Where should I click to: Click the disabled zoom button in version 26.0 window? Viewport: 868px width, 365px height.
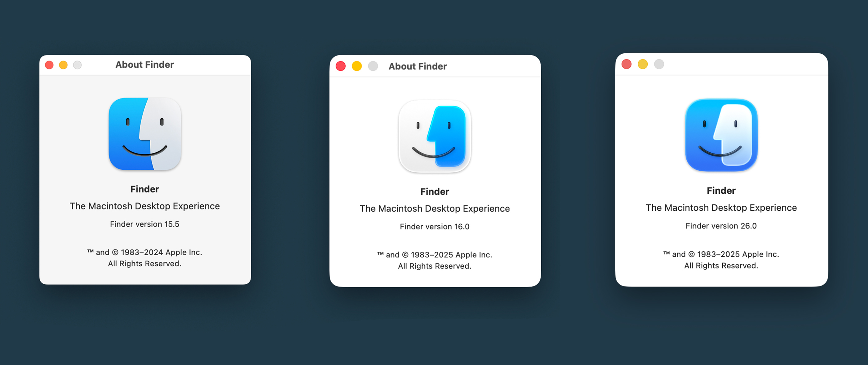click(x=659, y=64)
